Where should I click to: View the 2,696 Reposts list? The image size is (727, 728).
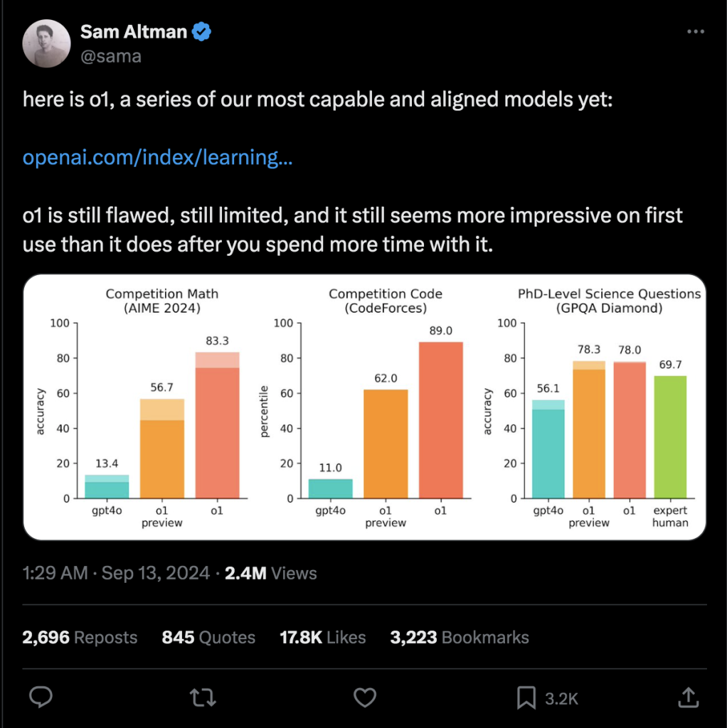80,638
